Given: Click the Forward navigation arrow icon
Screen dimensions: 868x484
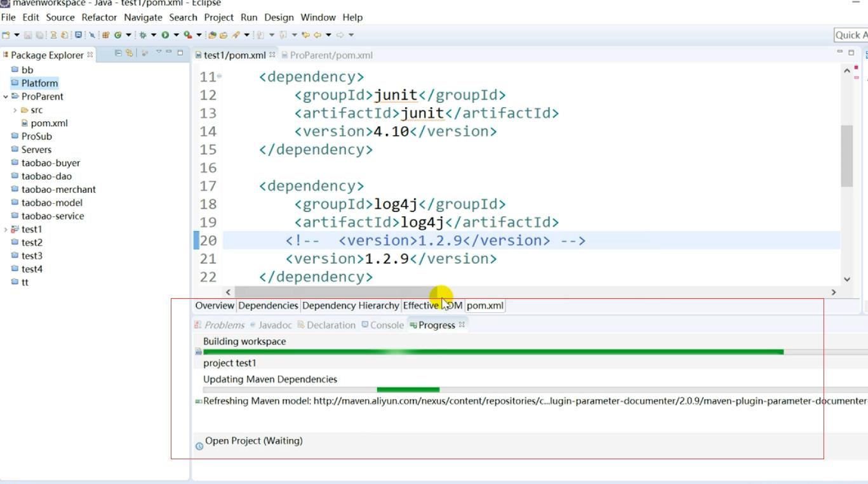Looking at the screenshot, I should point(340,35).
